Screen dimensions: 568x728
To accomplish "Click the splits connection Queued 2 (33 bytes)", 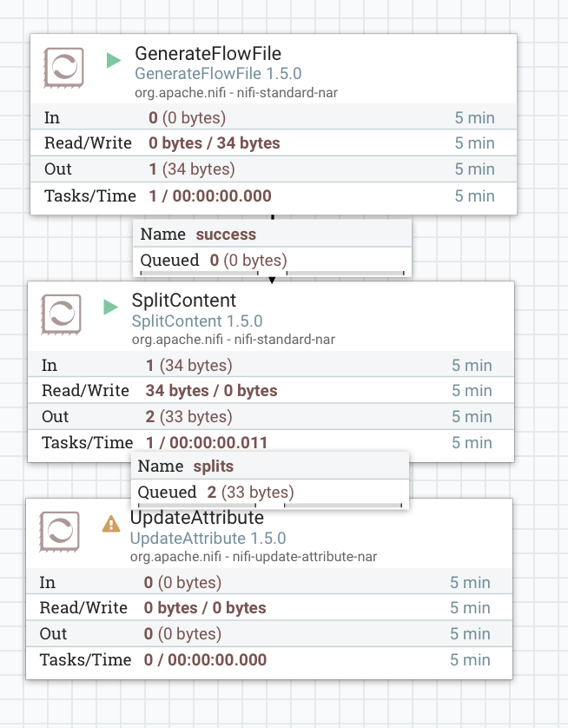I will (251, 493).
